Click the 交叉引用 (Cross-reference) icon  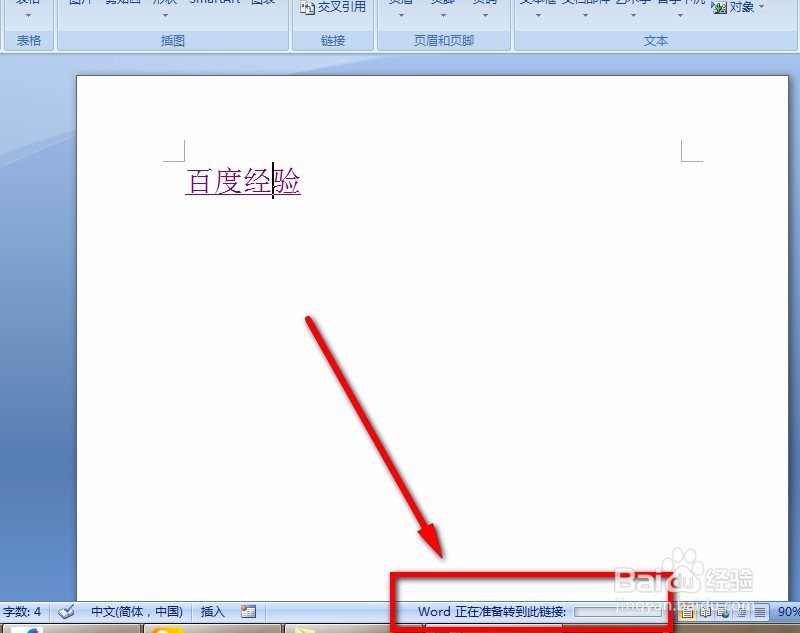pyautogui.click(x=333, y=7)
